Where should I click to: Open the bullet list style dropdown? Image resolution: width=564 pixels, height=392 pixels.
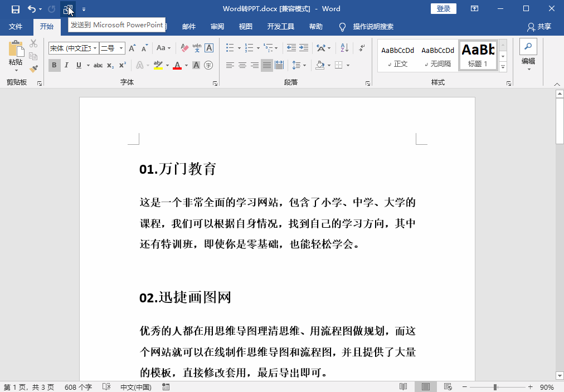click(239, 48)
